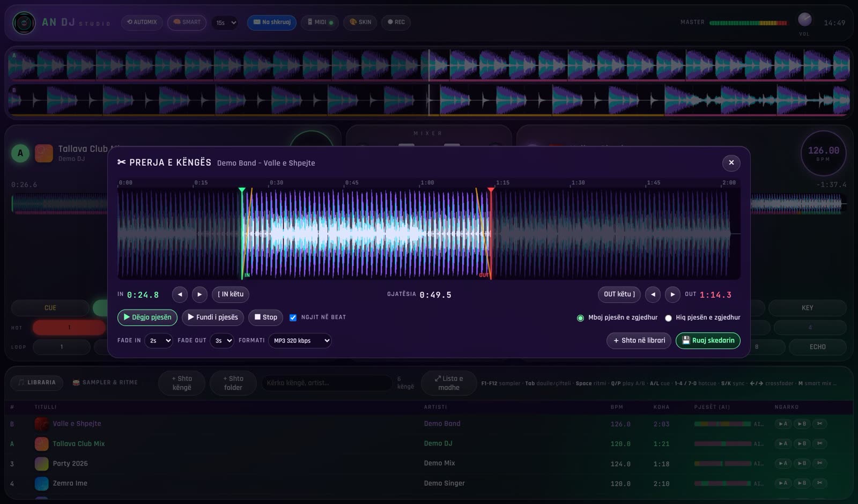
Task: Sort library by ARTISTI column header
Action: [435, 407]
